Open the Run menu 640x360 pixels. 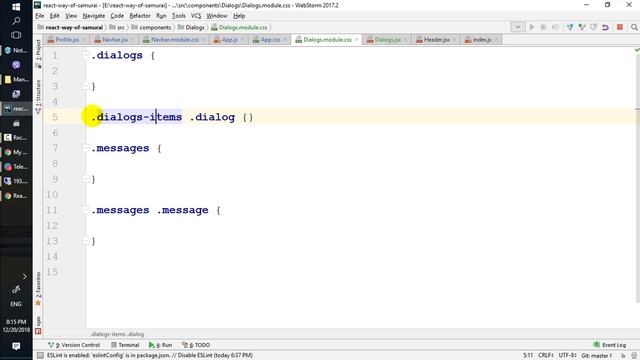click(x=161, y=16)
